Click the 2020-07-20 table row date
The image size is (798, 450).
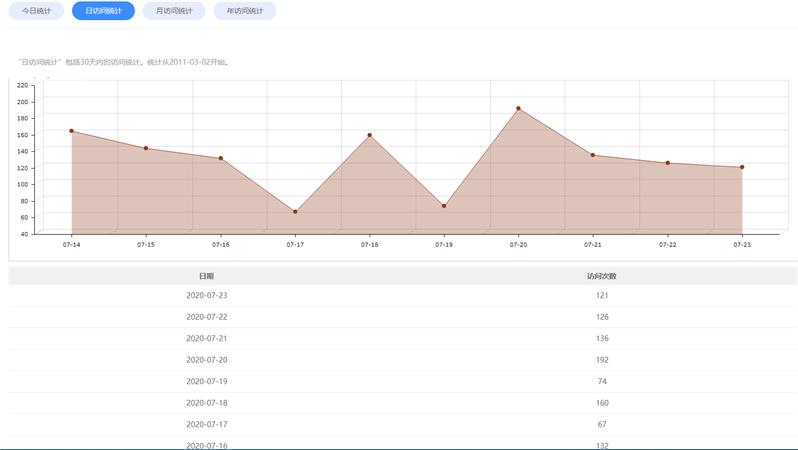(207, 360)
